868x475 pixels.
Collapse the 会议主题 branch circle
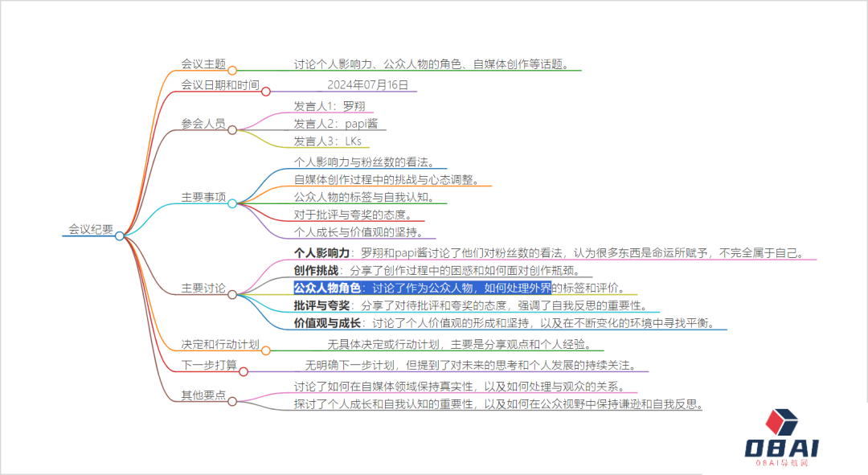[x=232, y=71]
